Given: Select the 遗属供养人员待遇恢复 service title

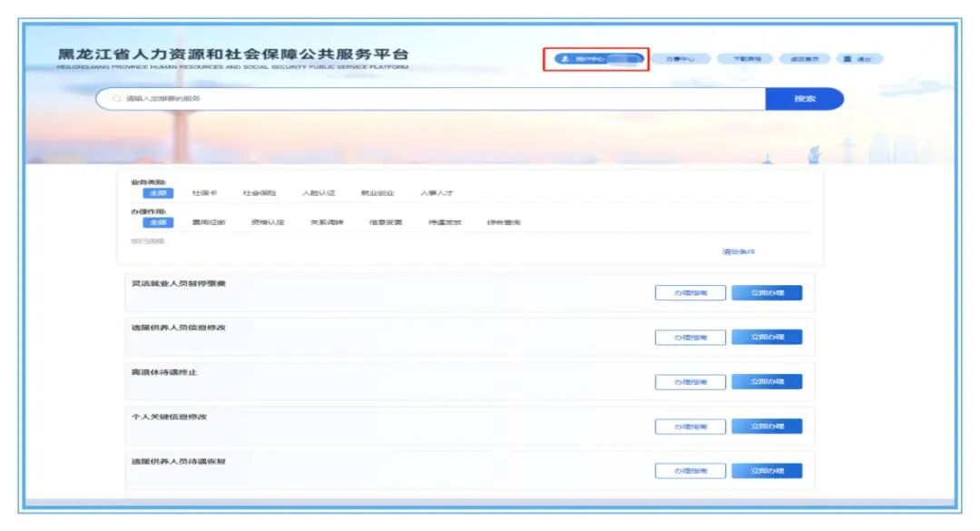Looking at the screenshot, I should coord(178,462).
